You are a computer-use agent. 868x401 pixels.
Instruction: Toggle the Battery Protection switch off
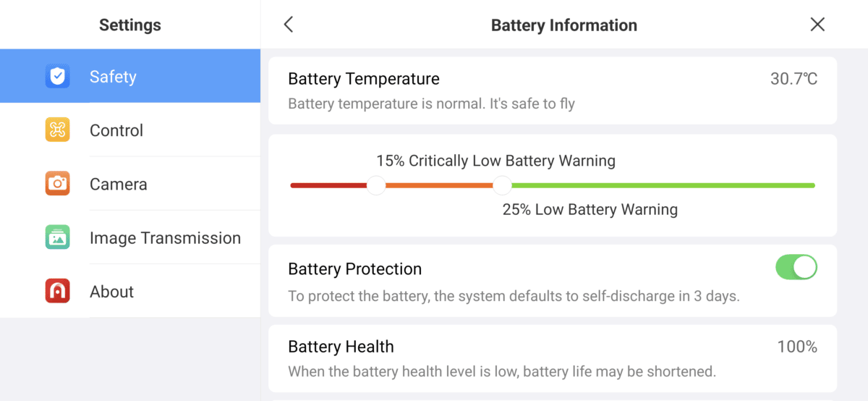pyautogui.click(x=796, y=267)
